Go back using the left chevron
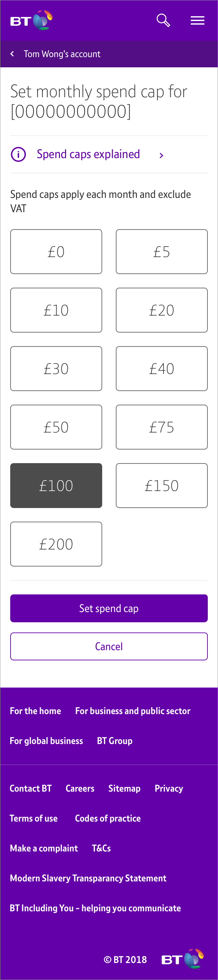The height and width of the screenshot is (980, 218). [x=13, y=54]
